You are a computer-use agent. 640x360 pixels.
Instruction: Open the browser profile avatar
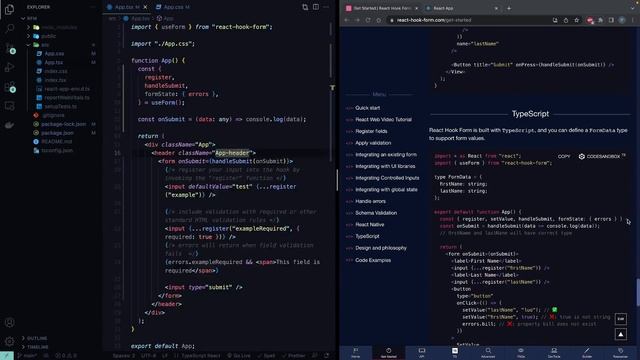pyautogui.click(x=622, y=20)
